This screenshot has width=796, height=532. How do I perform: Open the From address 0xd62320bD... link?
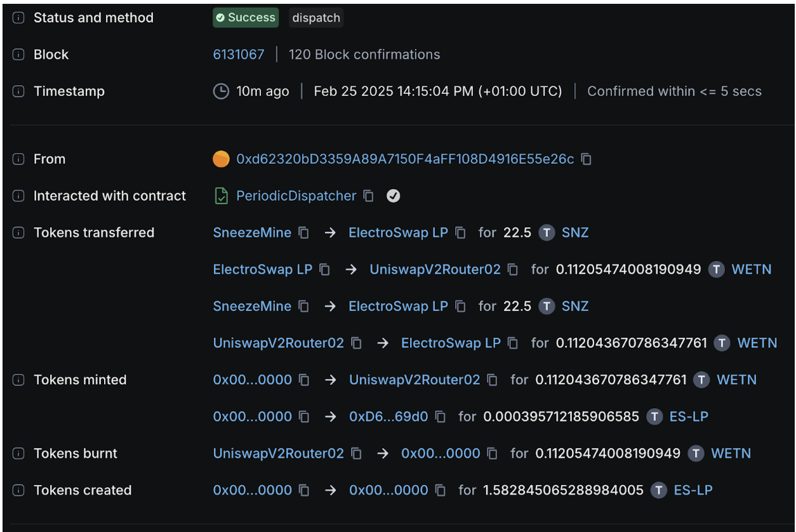point(405,159)
